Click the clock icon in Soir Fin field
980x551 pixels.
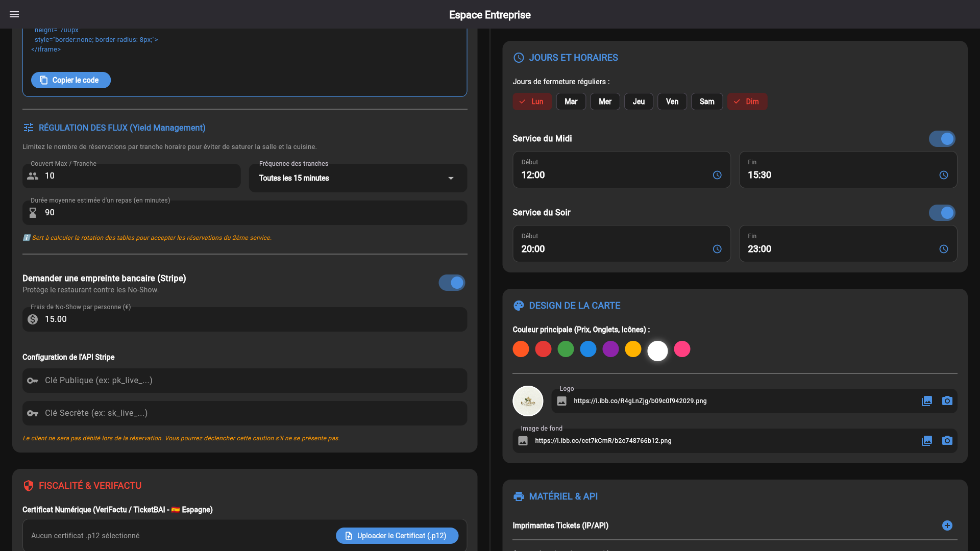[x=944, y=249]
